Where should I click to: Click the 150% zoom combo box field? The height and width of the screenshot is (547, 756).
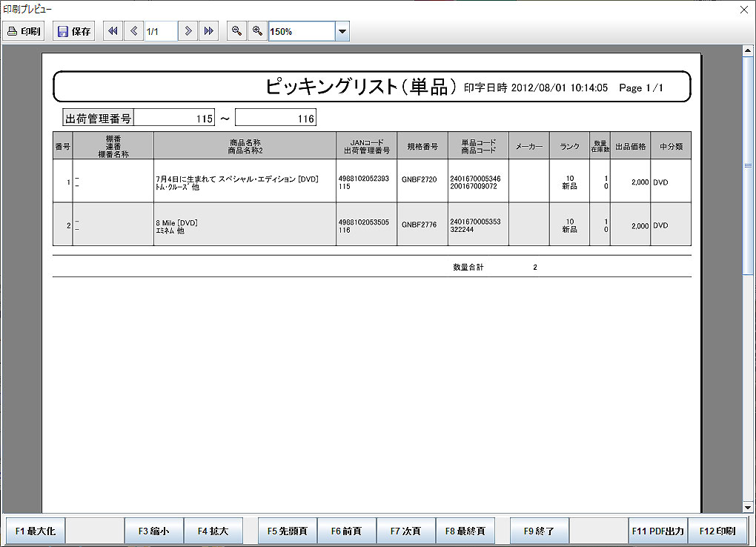302,32
